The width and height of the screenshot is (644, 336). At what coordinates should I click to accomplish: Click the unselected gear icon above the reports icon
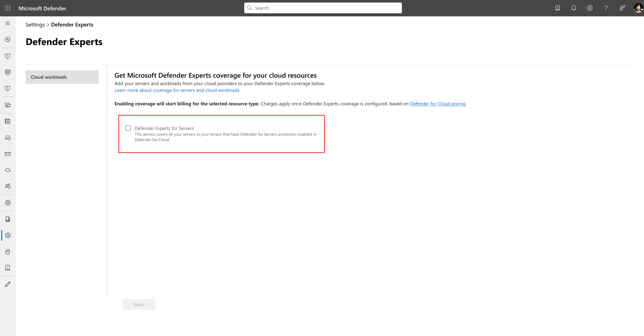(x=8, y=203)
